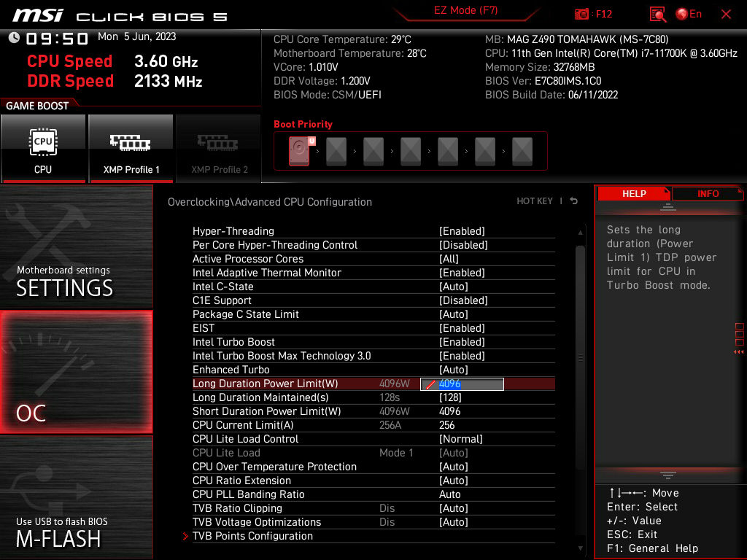
Task: Click the clock icon next to the time
Action: tap(15, 38)
